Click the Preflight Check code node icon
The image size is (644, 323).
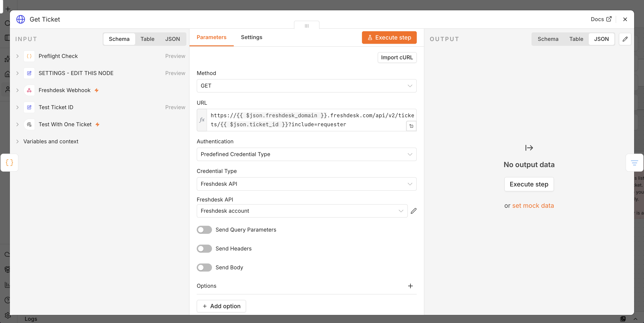[29, 56]
